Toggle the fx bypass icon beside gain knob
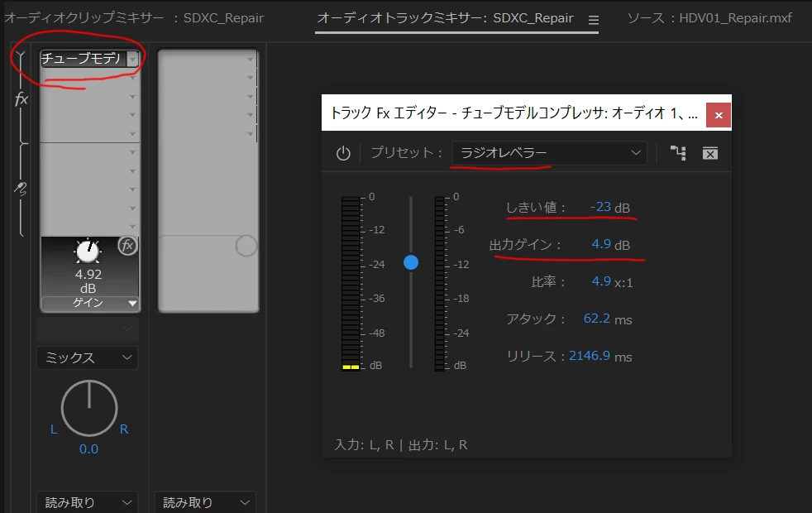This screenshot has width=812, height=513. [127, 245]
